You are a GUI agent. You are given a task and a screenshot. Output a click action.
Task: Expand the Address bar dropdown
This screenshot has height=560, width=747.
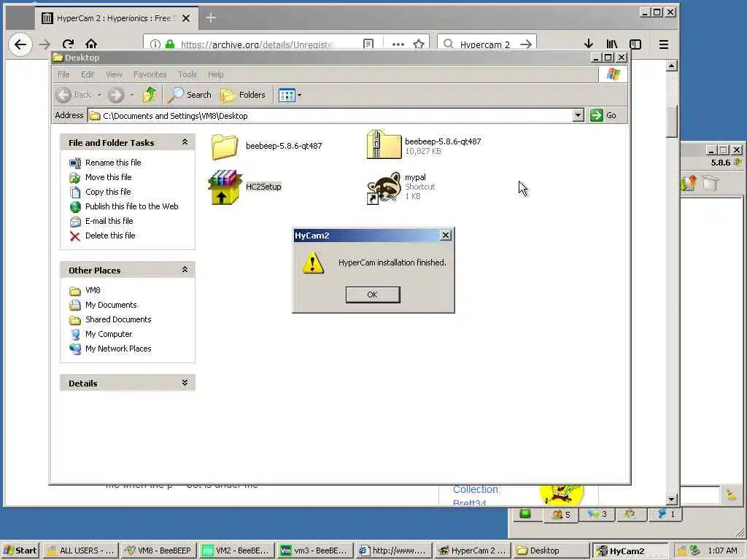click(578, 115)
